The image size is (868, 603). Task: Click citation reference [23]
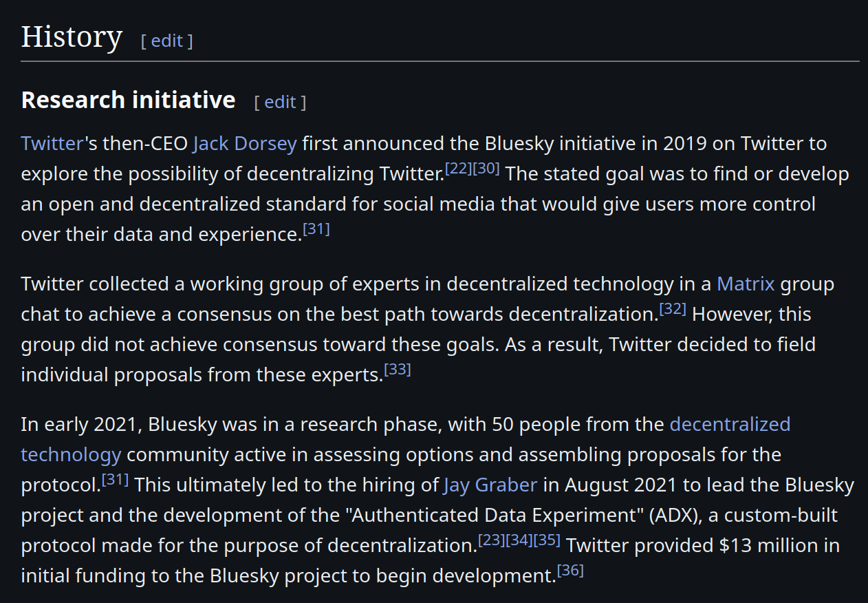click(x=491, y=540)
